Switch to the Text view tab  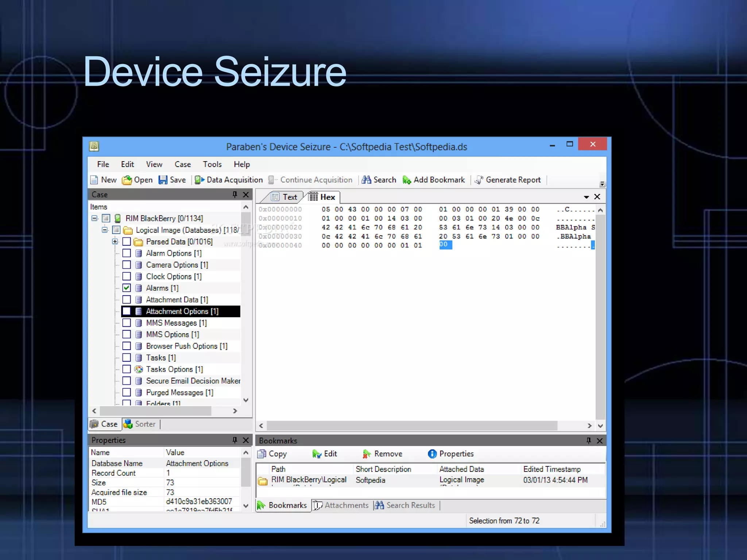pos(285,197)
